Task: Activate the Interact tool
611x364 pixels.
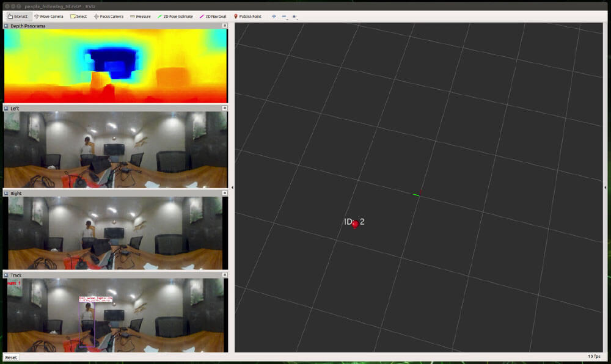Action: click(x=18, y=16)
